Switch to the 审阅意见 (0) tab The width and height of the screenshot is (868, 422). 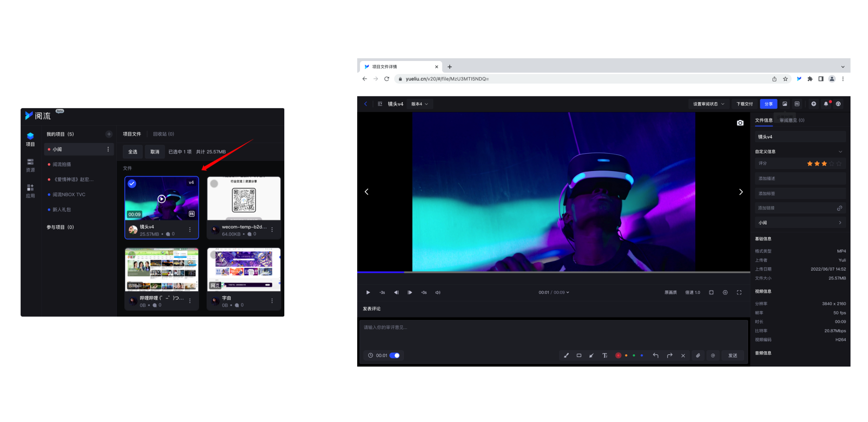pos(792,120)
